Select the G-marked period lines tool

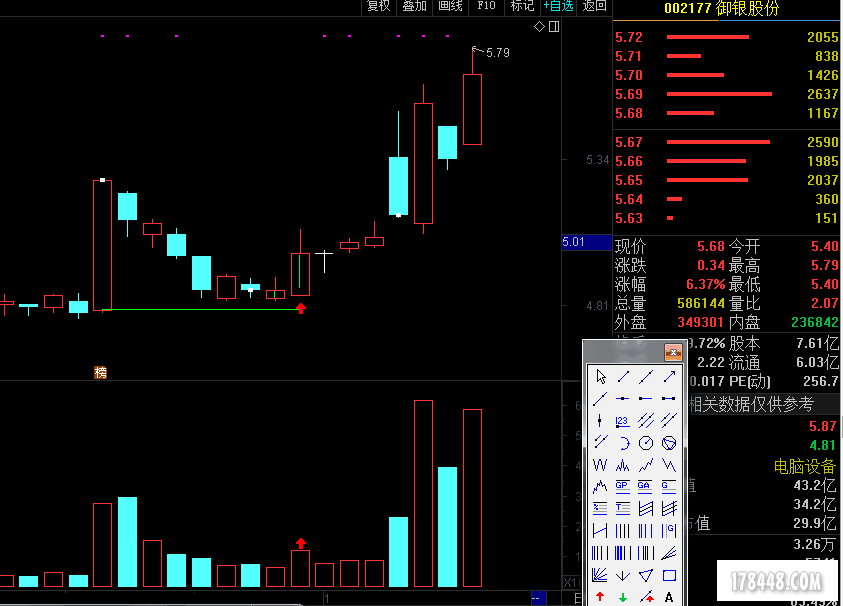[668, 531]
